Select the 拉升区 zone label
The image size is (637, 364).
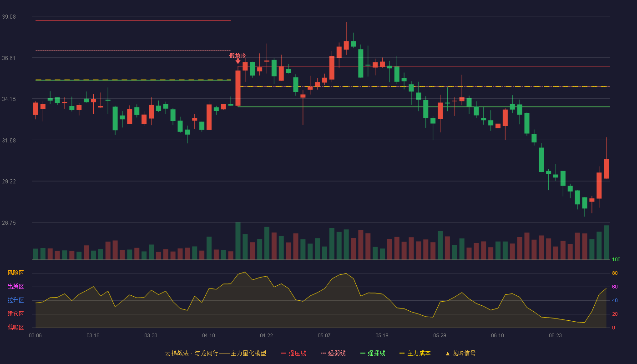click(15, 300)
